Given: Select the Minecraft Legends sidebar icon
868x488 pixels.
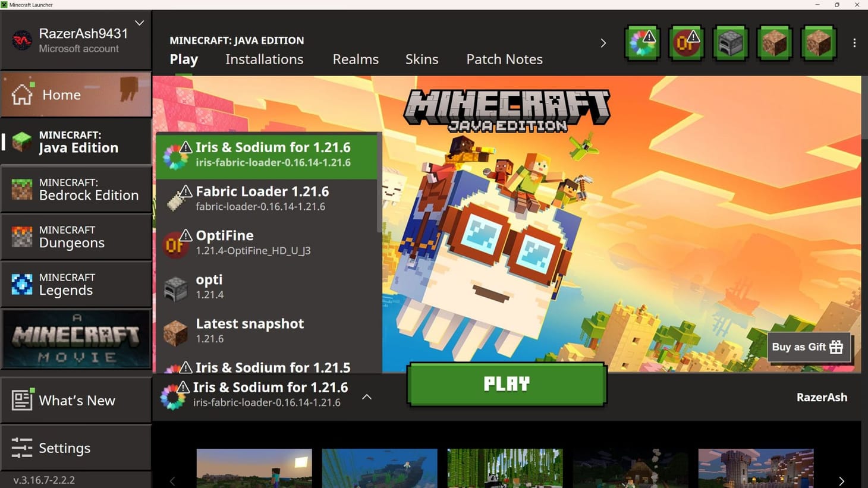Looking at the screenshot, I should point(21,284).
